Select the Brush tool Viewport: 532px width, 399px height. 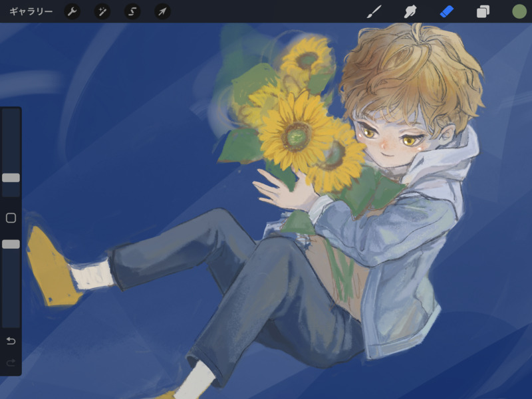(374, 11)
